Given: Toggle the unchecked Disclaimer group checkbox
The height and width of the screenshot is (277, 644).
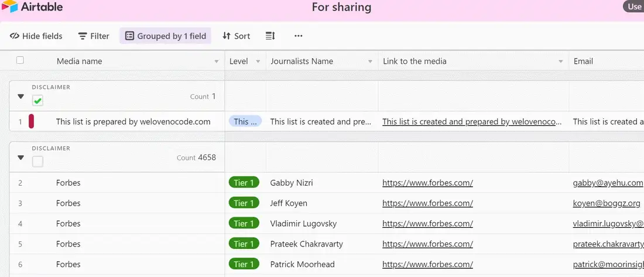Looking at the screenshot, I should tap(38, 162).
